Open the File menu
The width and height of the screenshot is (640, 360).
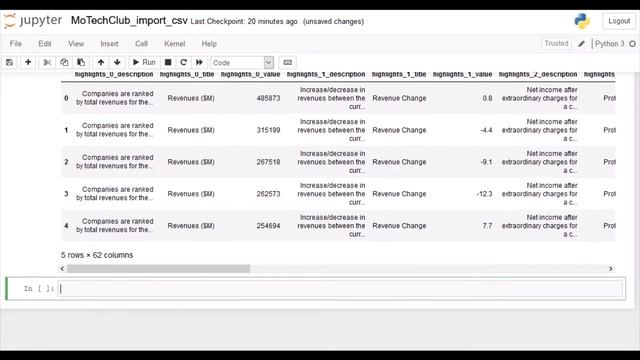click(x=16, y=44)
